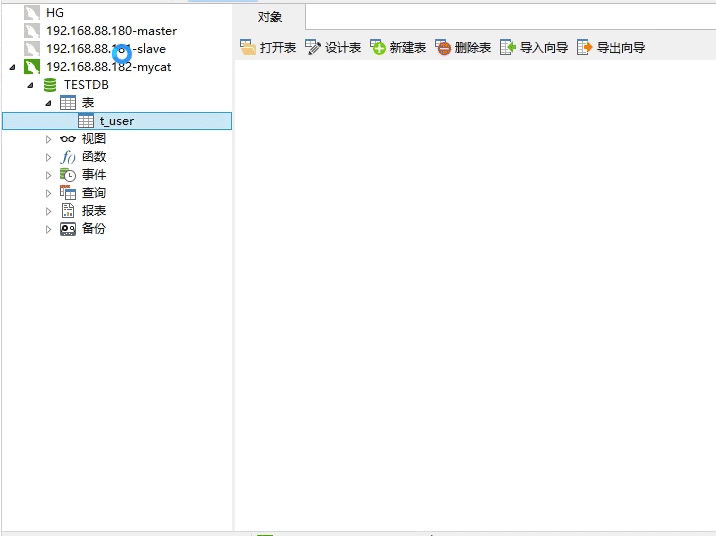Click the Export Wizard (导出向导) icon

[584, 47]
